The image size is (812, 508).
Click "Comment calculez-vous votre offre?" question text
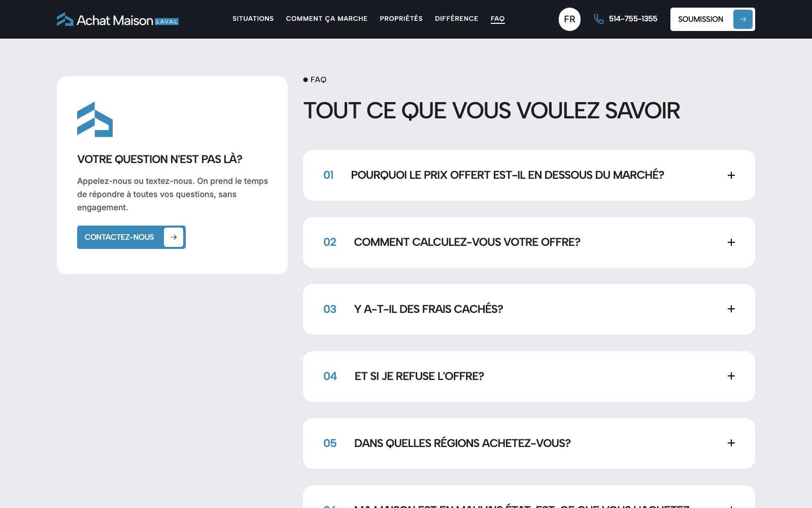467,242
